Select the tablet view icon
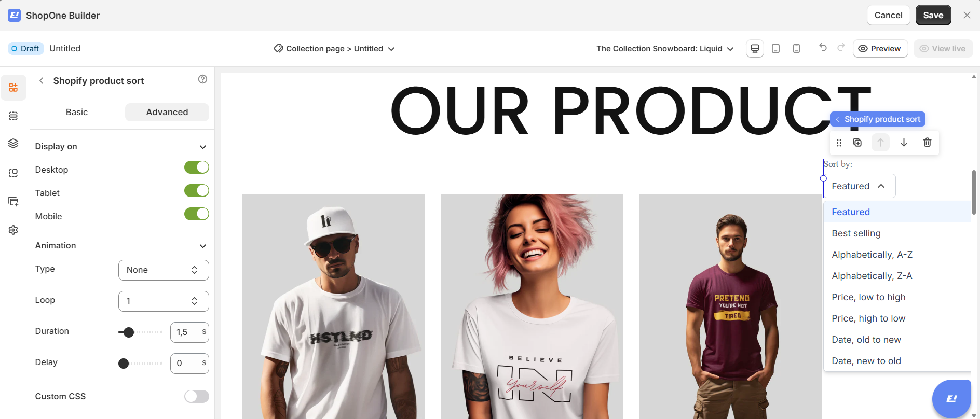The width and height of the screenshot is (980, 419). [775, 48]
